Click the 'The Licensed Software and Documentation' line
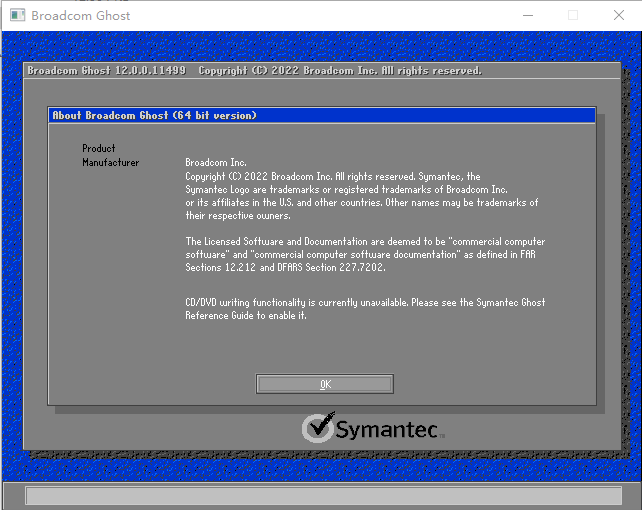This screenshot has height=510, width=642. click(365, 241)
